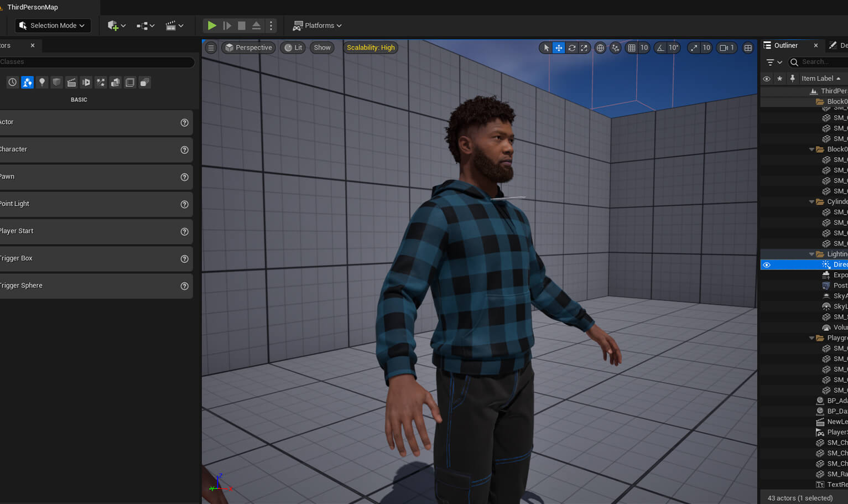The height and width of the screenshot is (504, 848).
Task: Collapse the Lighting folder in Outliner
Action: point(811,254)
